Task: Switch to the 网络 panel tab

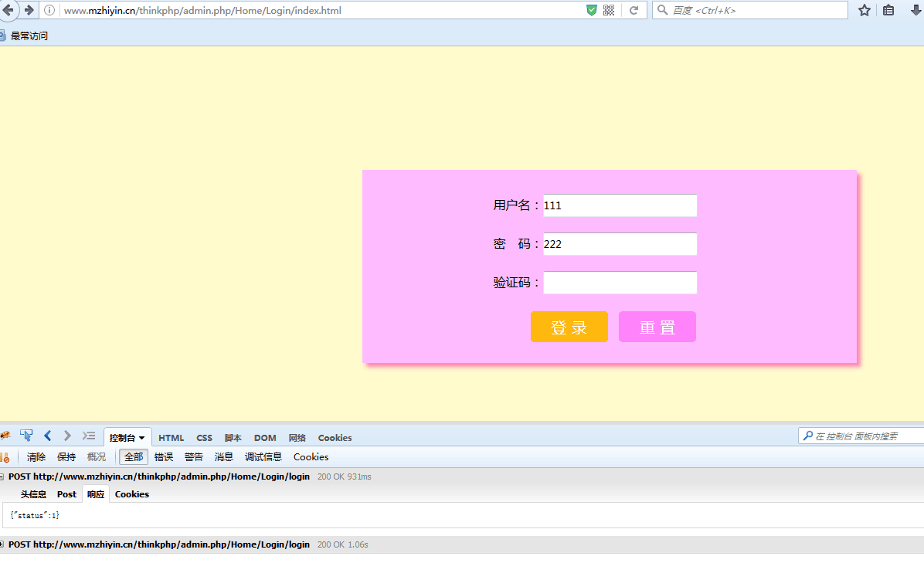Action: click(x=297, y=438)
